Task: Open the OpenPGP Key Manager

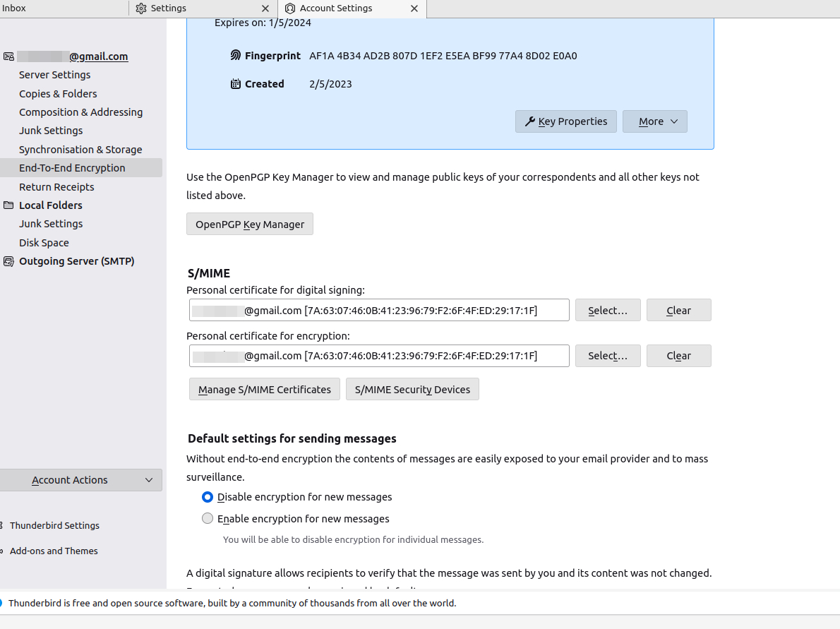Action: [250, 224]
